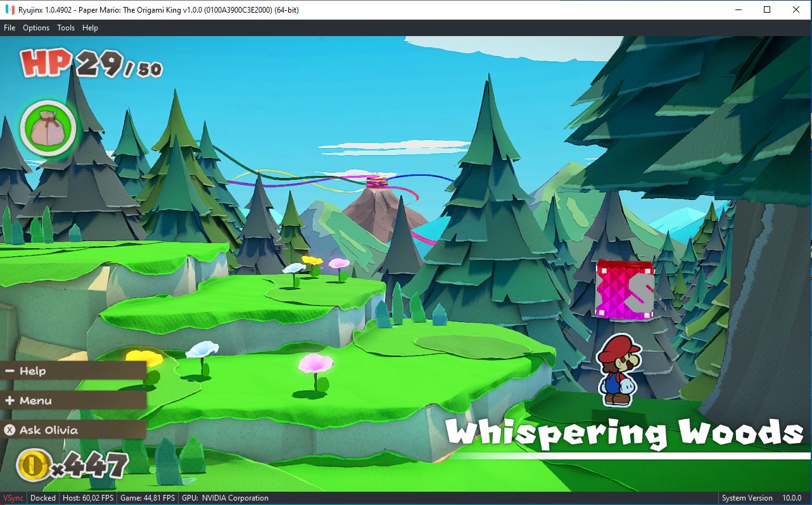Click the Ryujinx app icon in title bar
The height and width of the screenshot is (505, 812).
pyautogui.click(x=11, y=10)
